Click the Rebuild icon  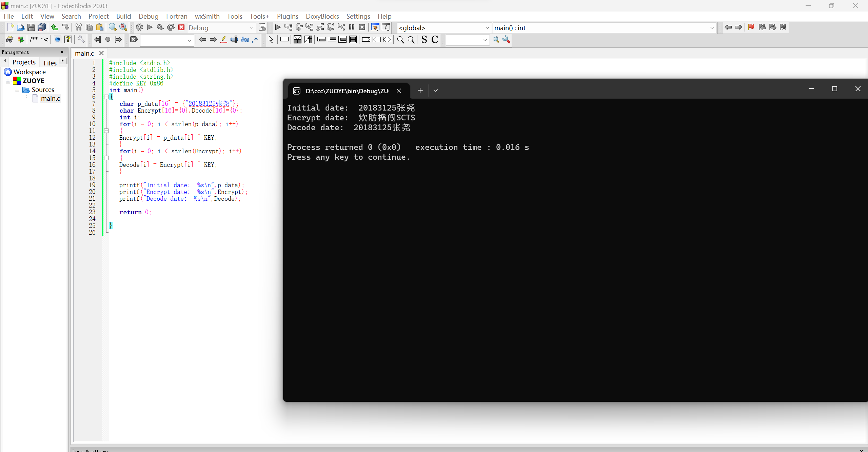[x=171, y=27]
